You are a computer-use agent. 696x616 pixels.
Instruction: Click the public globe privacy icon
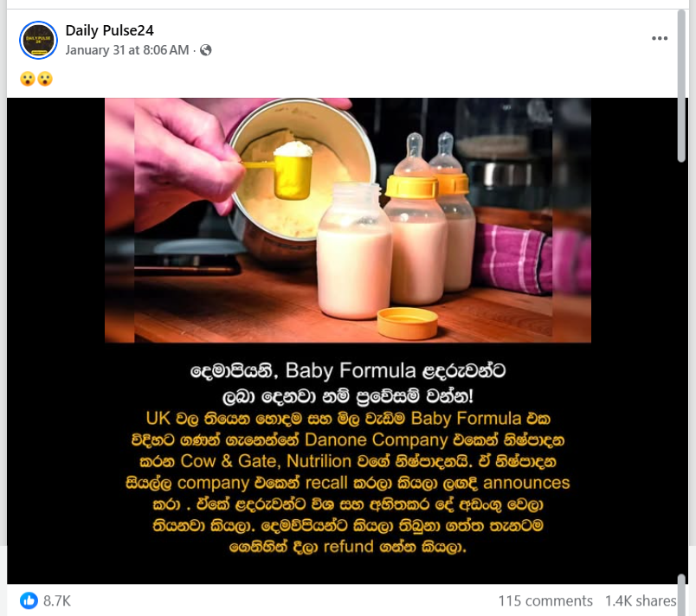(x=205, y=49)
